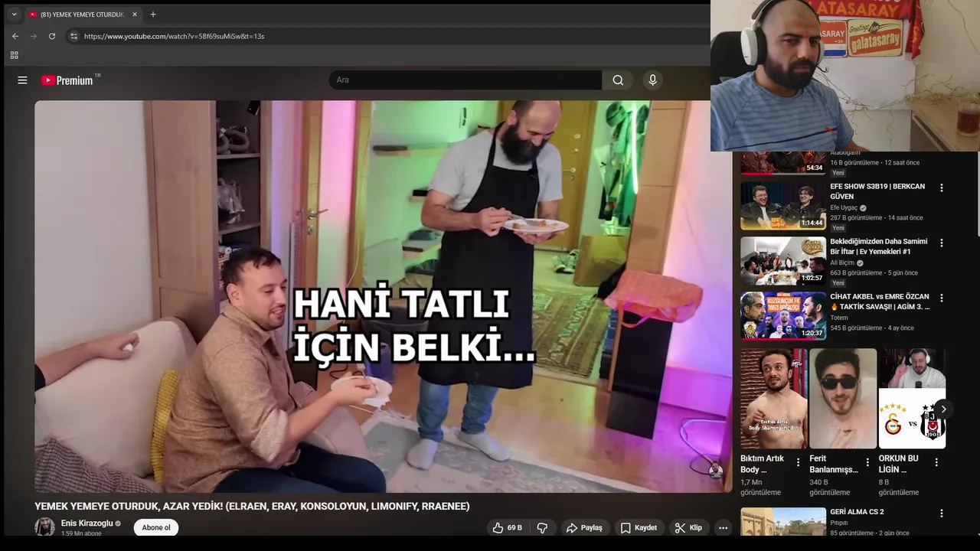
Task: Open Totem channel link
Action: 839,318
